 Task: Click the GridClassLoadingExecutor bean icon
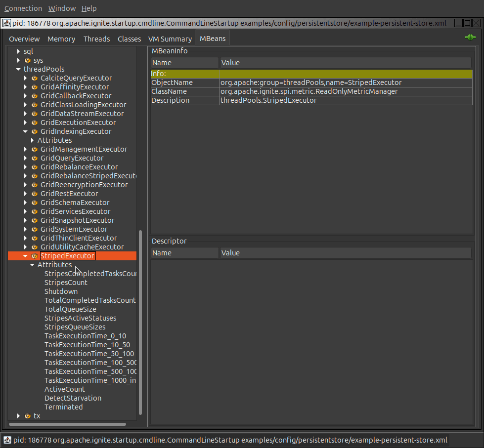(x=35, y=105)
